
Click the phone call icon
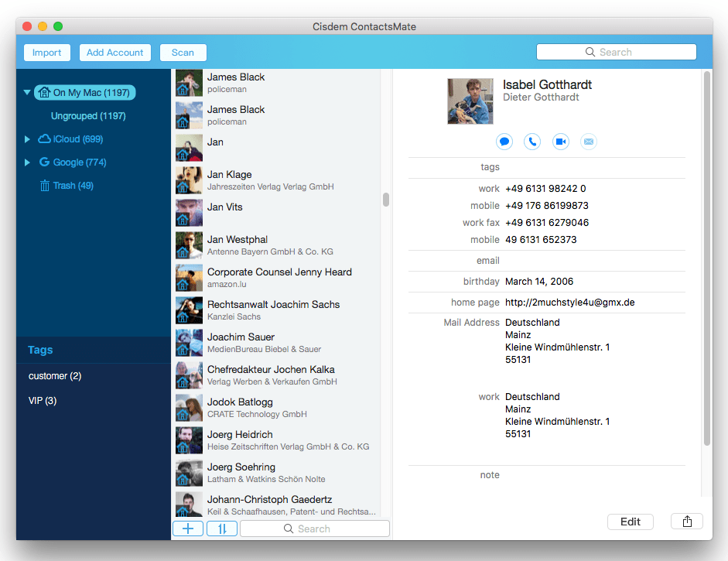click(x=532, y=142)
